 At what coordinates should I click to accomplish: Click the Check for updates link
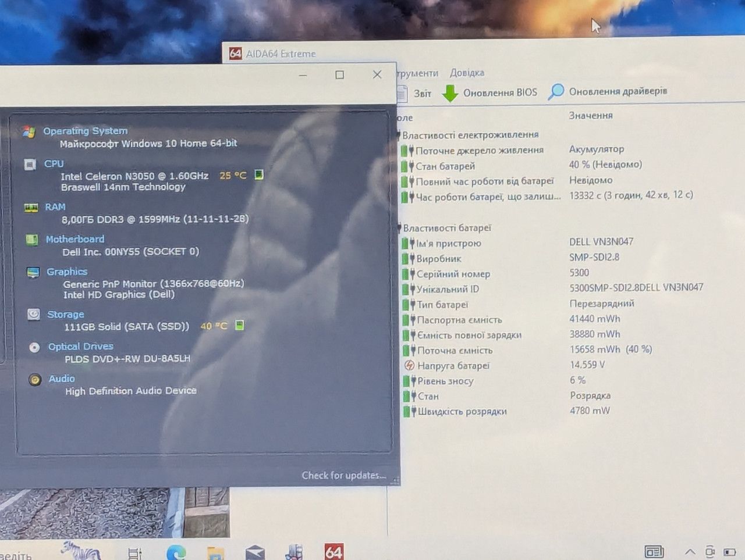click(x=343, y=476)
